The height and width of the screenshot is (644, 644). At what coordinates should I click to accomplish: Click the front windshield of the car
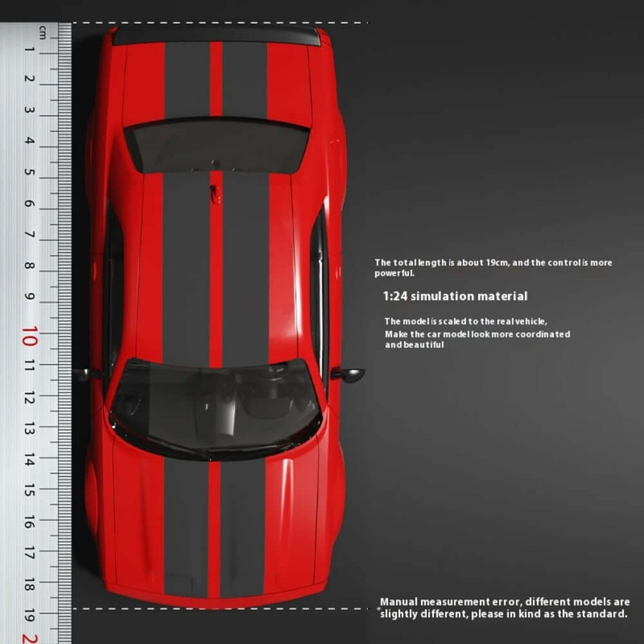215,406
